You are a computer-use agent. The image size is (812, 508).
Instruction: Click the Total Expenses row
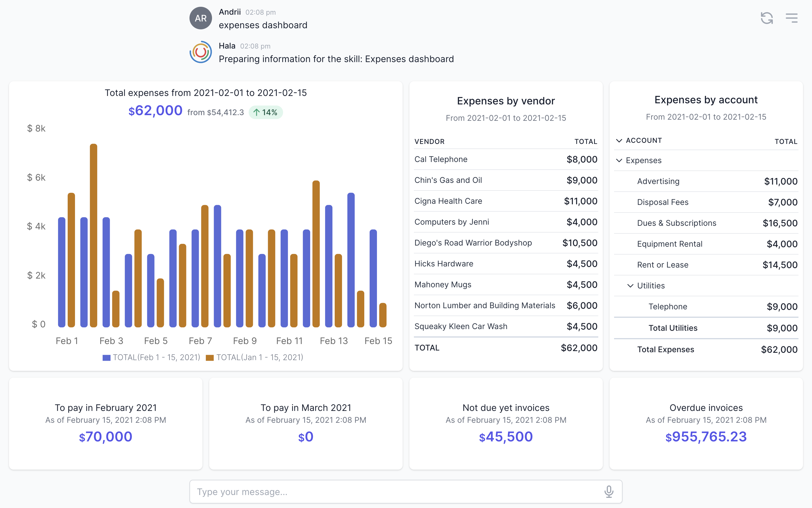pos(706,349)
